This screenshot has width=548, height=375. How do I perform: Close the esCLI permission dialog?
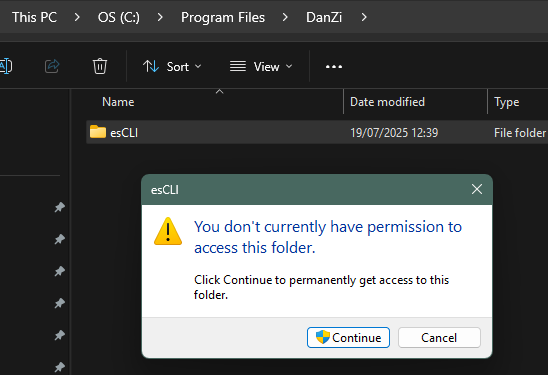pyautogui.click(x=477, y=189)
